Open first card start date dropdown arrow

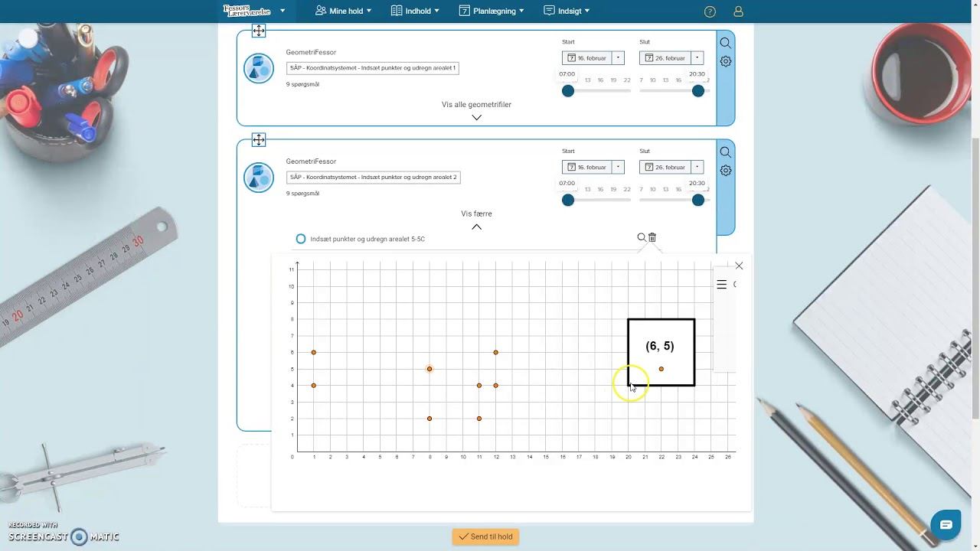(618, 58)
